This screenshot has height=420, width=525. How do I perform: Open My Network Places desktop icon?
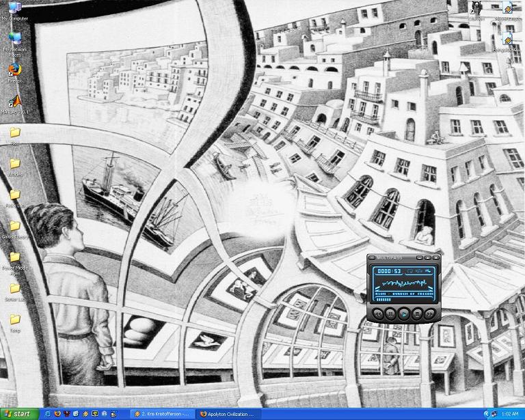(15, 44)
